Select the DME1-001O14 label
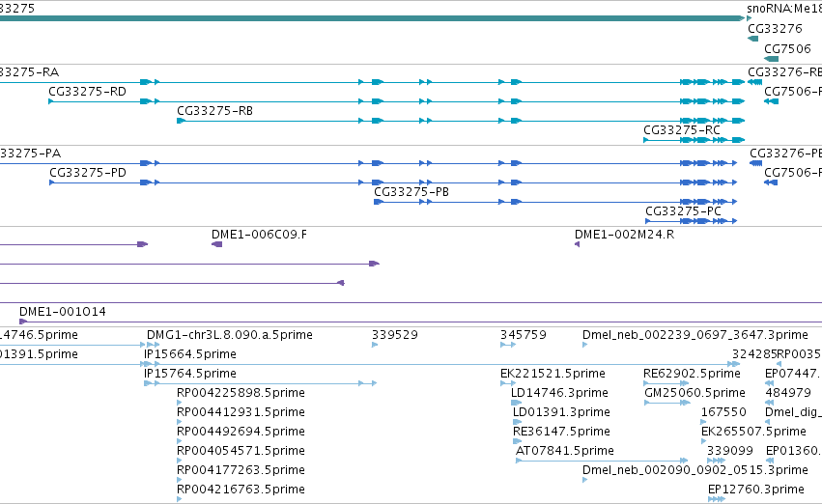The width and height of the screenshot is (822, 504). (x=63, y=312)
